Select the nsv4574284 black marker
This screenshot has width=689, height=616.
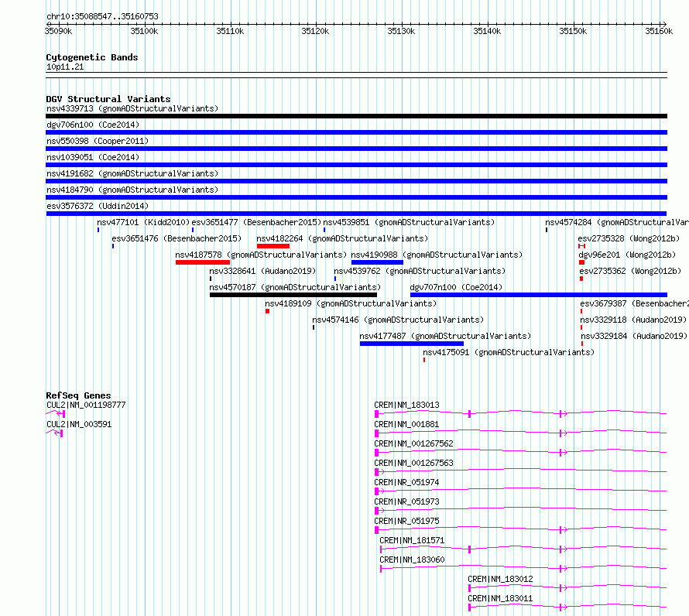547,230
